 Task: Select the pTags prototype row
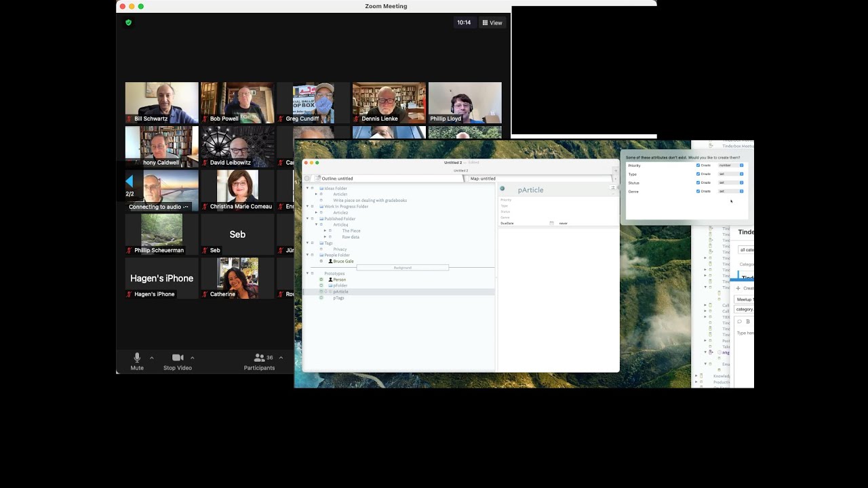click(x=338, y=298)
